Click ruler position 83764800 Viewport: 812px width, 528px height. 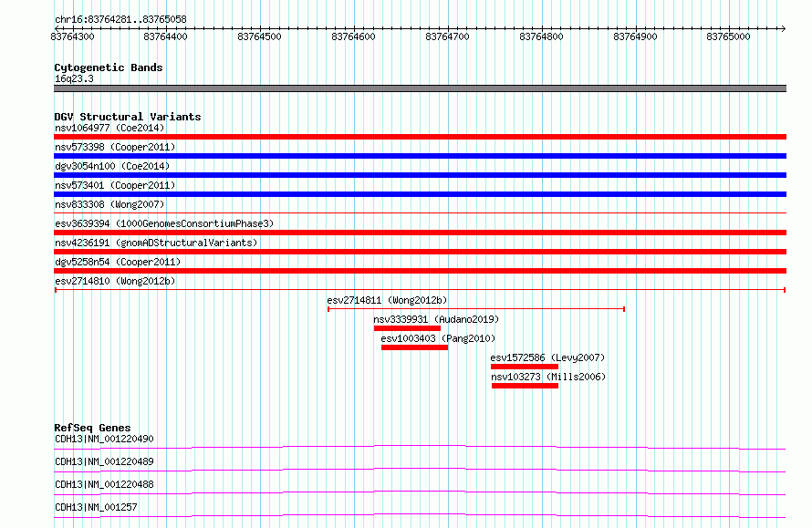pyautogui.click(x=542, y=36)
